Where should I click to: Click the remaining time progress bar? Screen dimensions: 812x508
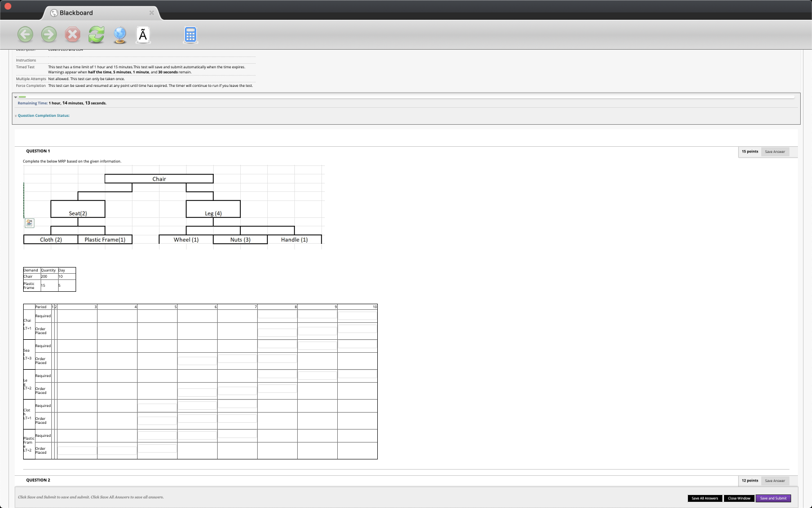[x=407, y=97]
